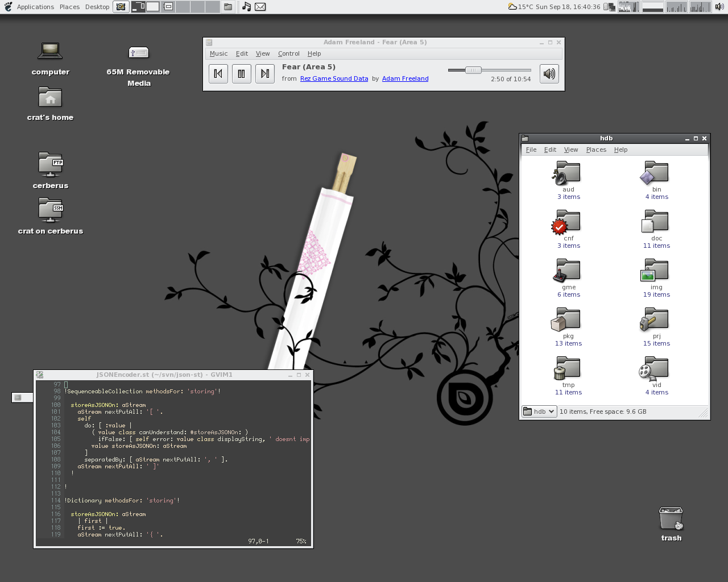The height and width of the screenshot is (582, 728).
Task: Open the player's Help menu
Action: (x=315, y=53)
